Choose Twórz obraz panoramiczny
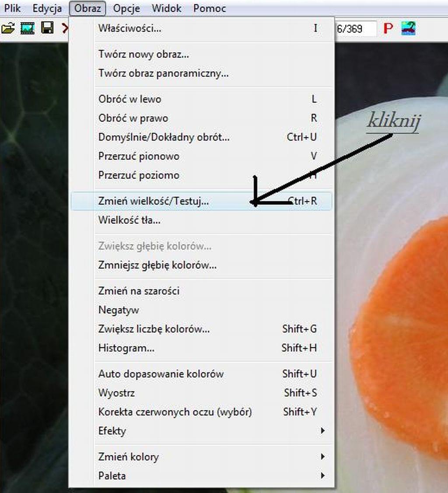This screenshot has width=448, height=493. pos(201,73)
